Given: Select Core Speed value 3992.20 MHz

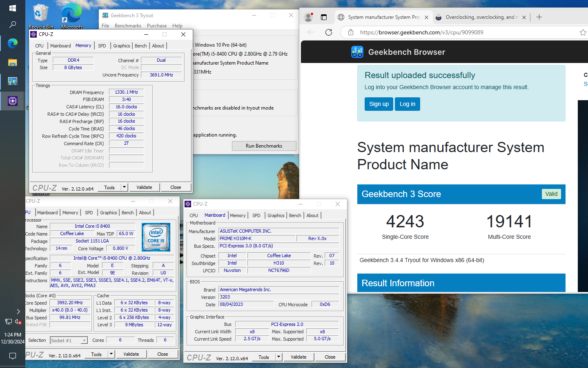Looking at the screenshot, I should click(70, 303).
